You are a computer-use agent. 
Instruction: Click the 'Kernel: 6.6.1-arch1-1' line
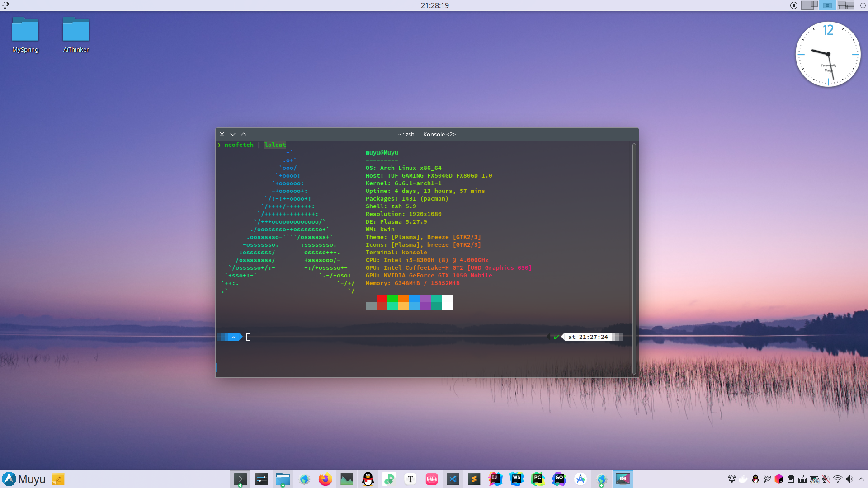tap(404, 183)
